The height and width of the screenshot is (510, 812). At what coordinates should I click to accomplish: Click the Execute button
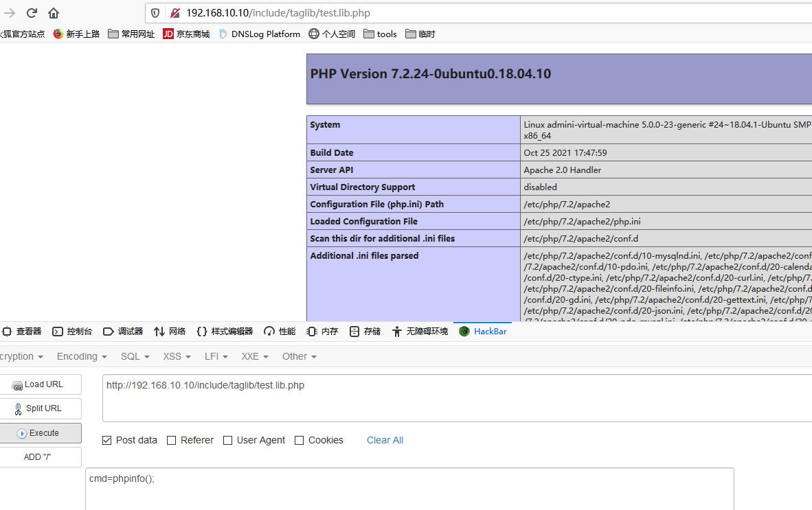(41, 433)
